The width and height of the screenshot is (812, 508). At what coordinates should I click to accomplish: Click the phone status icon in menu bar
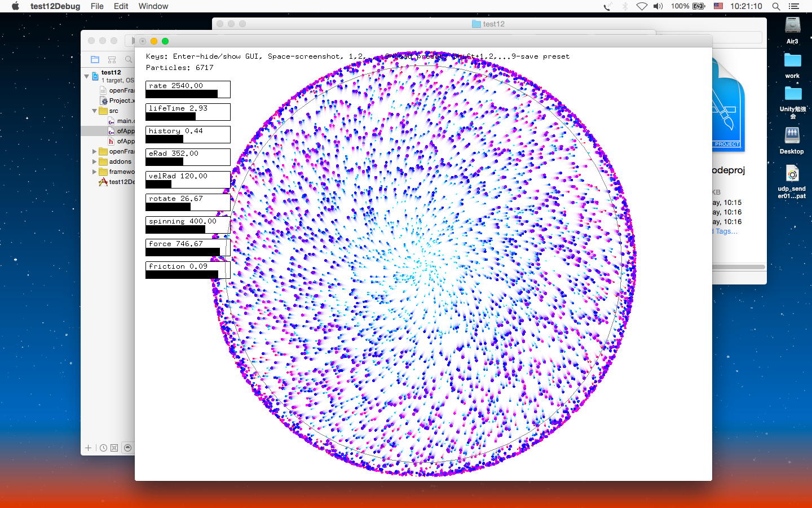[x=607, y=6]
